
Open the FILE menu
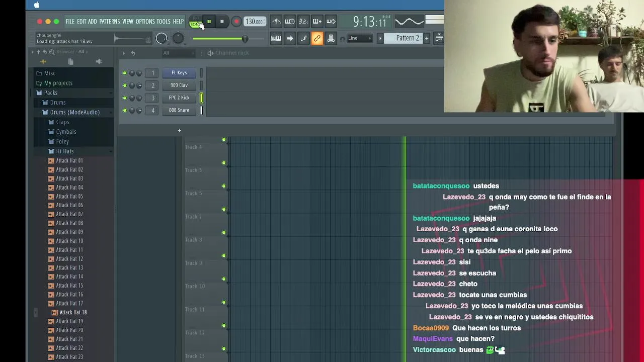click(70, 22)
